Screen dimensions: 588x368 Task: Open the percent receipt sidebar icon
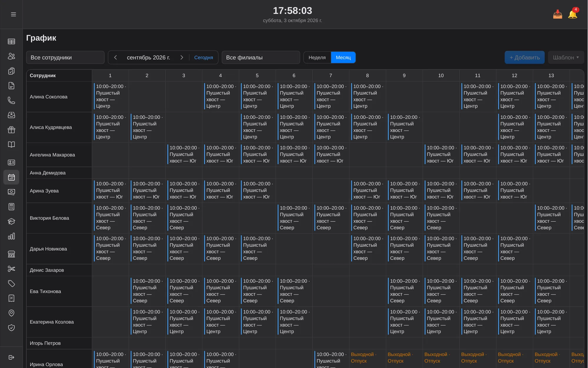coord(11,298)
